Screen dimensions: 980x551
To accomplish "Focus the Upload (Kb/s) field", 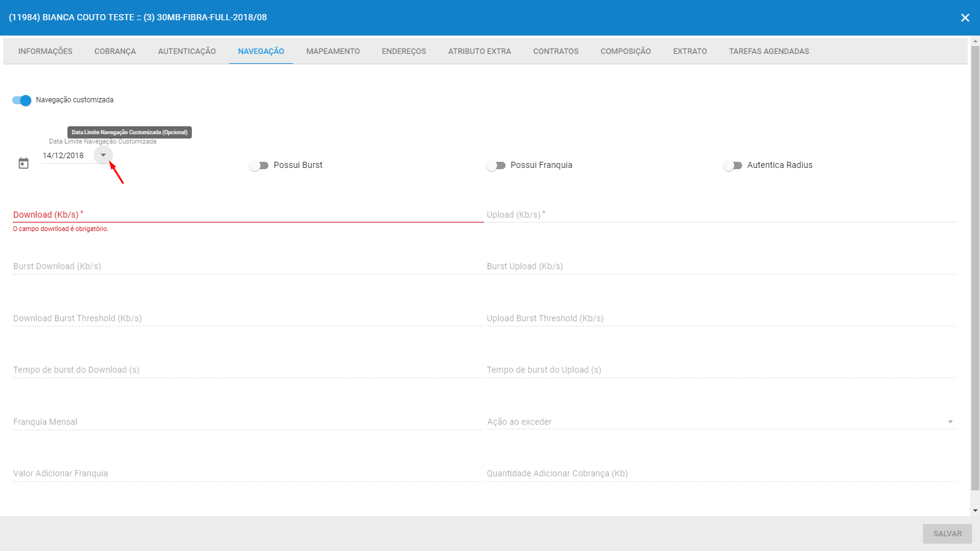I will click(721, 215).
